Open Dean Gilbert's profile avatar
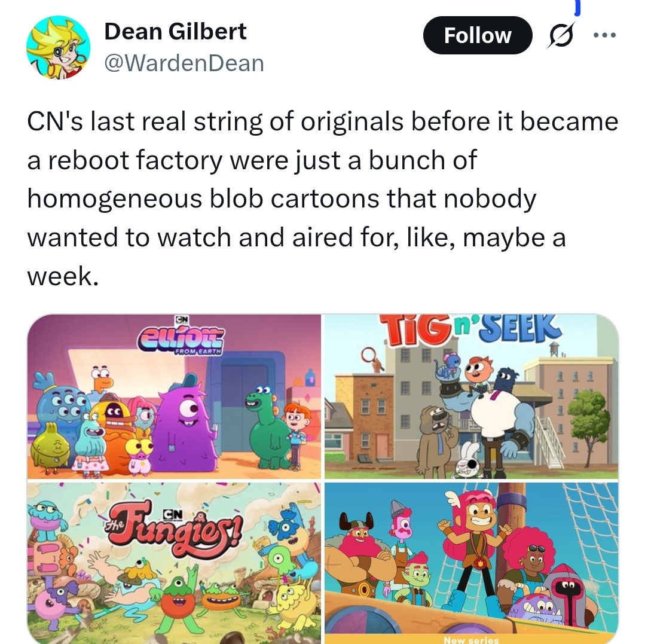 [x=59, y=47]
